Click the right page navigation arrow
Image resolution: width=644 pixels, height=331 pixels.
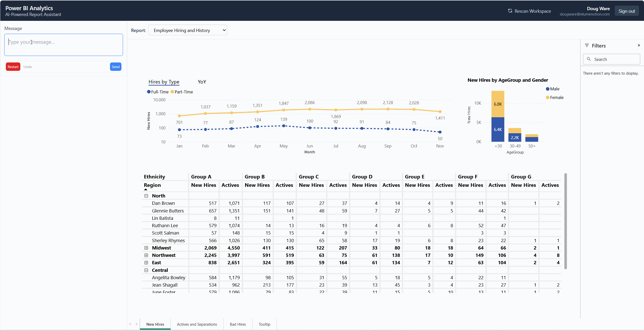(137, 324)
